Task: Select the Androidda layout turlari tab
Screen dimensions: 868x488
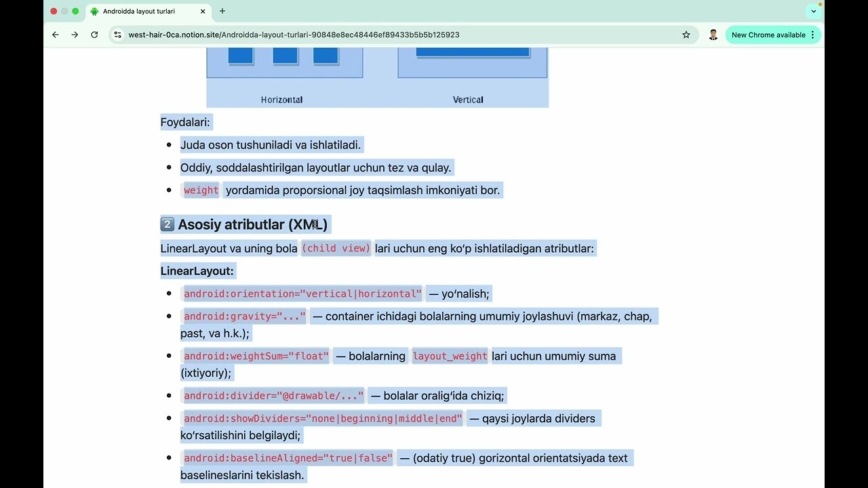Action: point(148,12)
